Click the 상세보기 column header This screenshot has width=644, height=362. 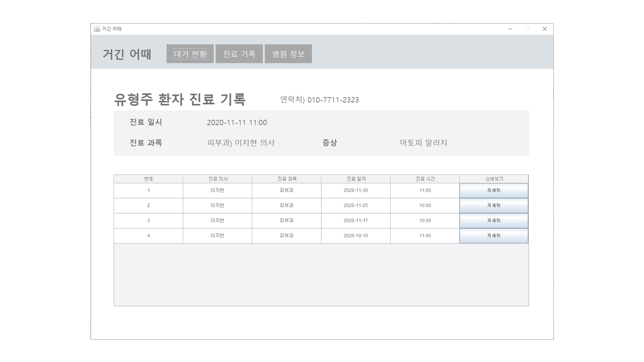[494, 179]
